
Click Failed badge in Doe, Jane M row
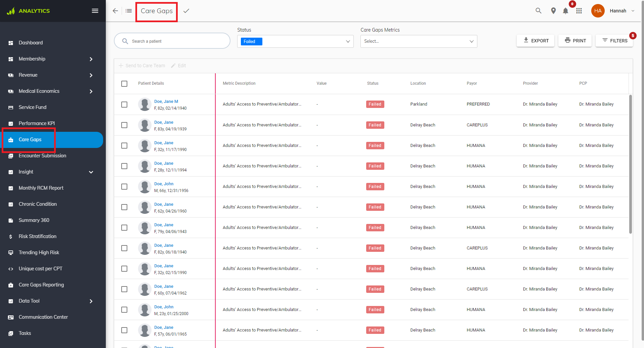click(375, 104)
